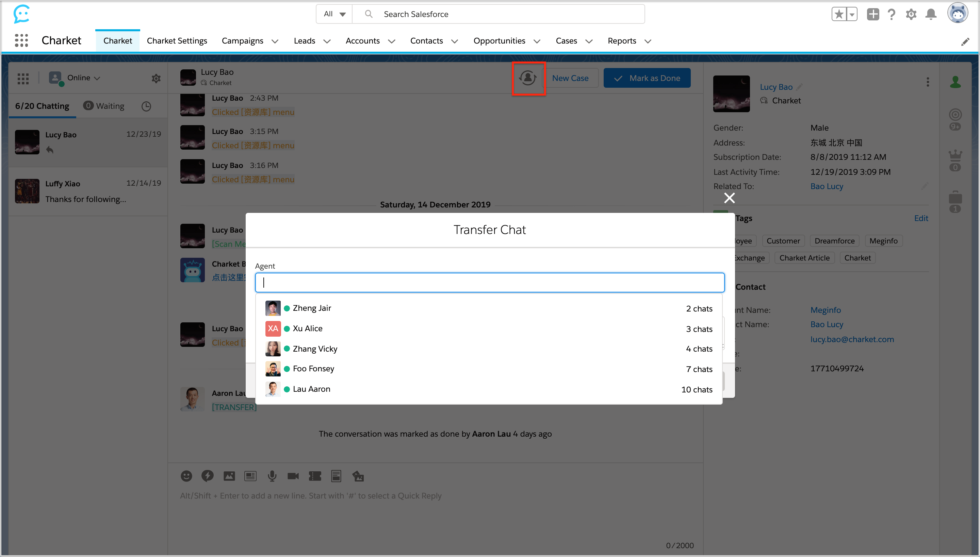The width and height of the screenshot is (980, 557).
Task: Click the Charket Article tag
Action: click(804, 258)
